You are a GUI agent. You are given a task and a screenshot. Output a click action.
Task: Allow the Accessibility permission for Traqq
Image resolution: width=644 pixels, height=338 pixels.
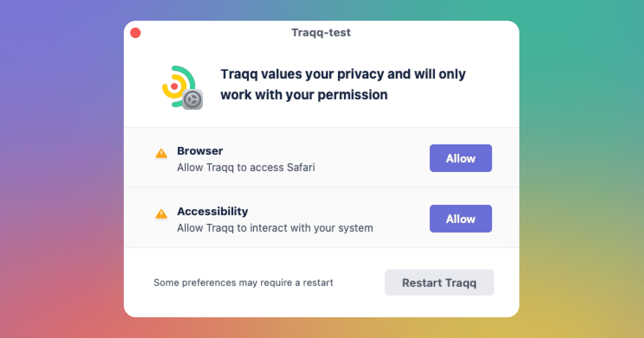460,219
